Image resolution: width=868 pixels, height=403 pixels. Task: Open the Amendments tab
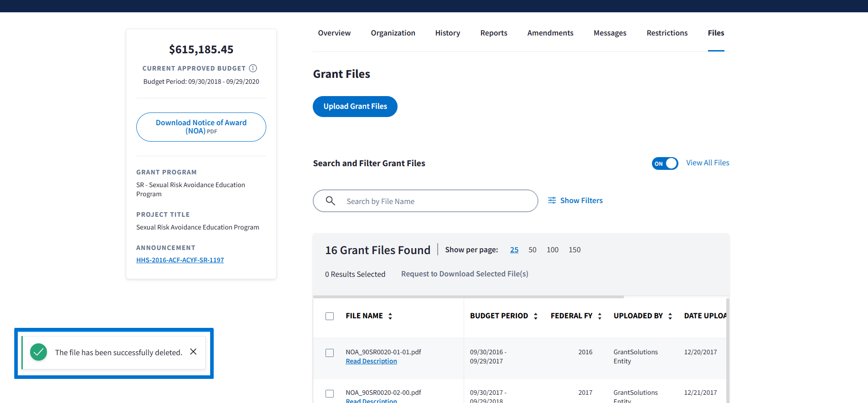click(x=550, y=33)
